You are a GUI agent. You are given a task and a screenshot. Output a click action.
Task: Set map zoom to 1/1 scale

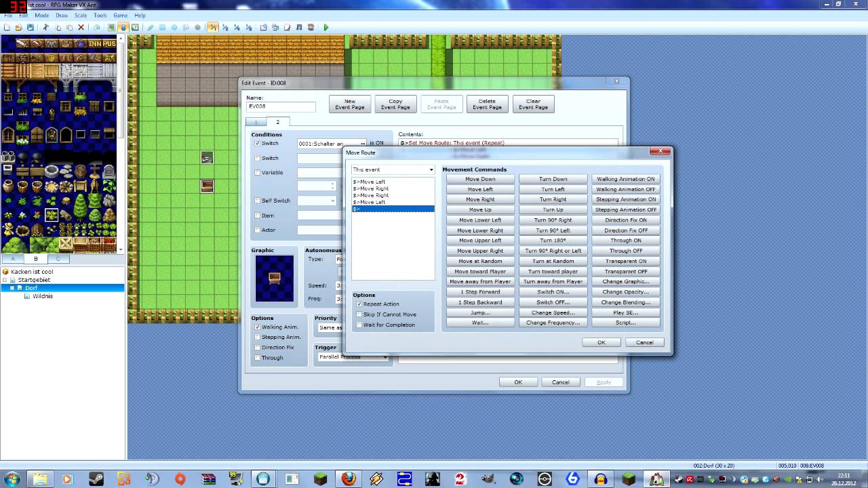(x=213, y=27)
